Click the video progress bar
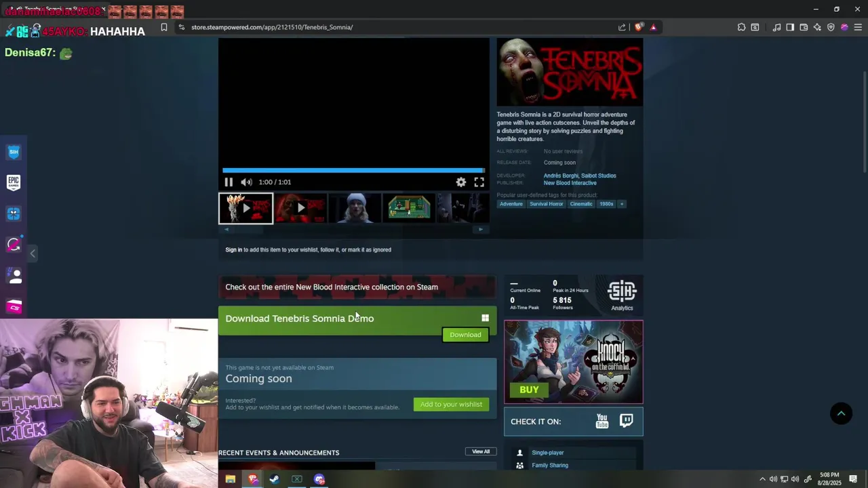Screen dimensions: 868x488 tap(353, 170)
